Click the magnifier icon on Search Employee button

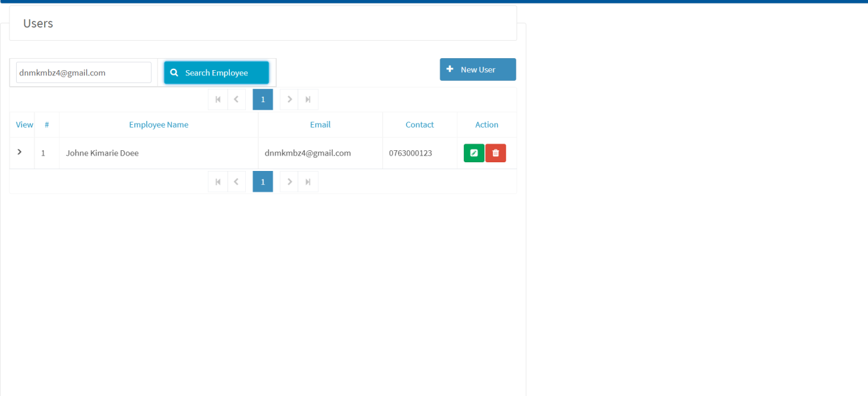tap(174, 71)
